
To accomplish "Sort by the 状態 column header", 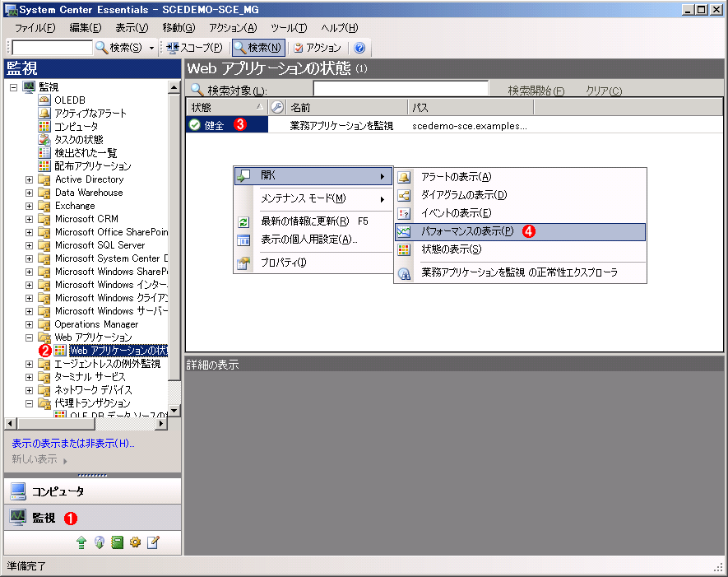I will (x=227, y=107).
